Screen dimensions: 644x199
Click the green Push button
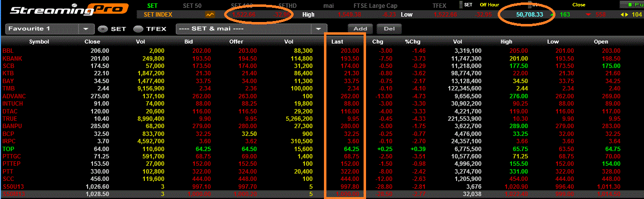pyautogui.click(x=632, y=4)
